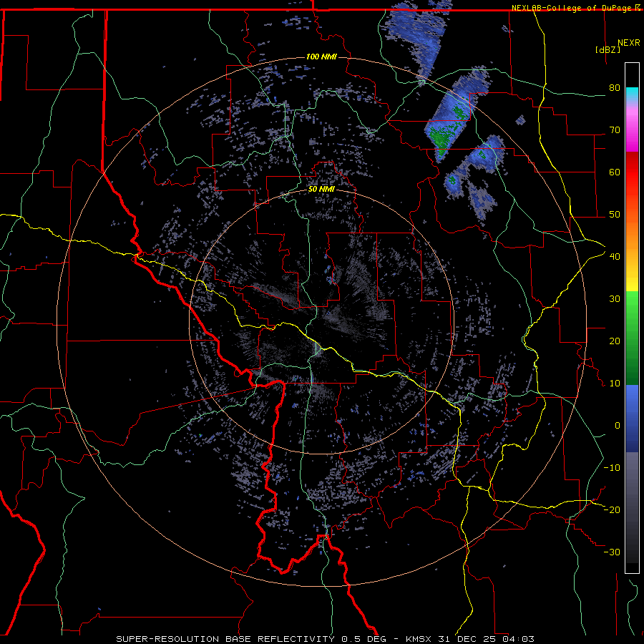
Task: Click the 'NEXR' label above the legend
Action: point(629,43)
